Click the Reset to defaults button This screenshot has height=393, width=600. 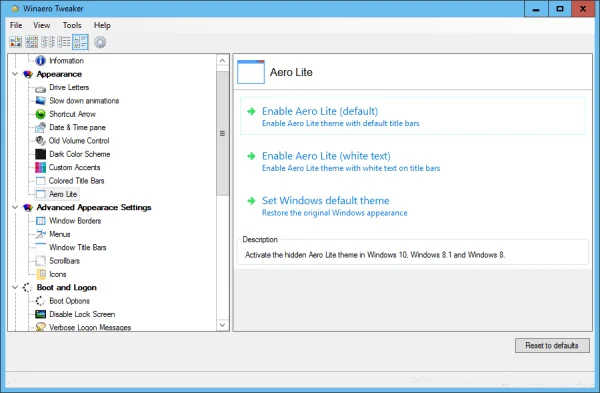(552, 346)
